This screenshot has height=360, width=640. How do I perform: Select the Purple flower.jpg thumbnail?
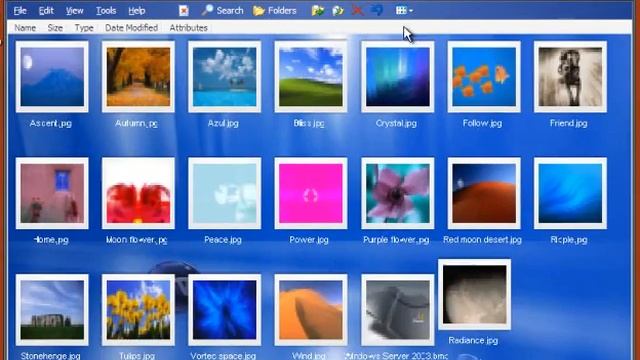point(398,193)
